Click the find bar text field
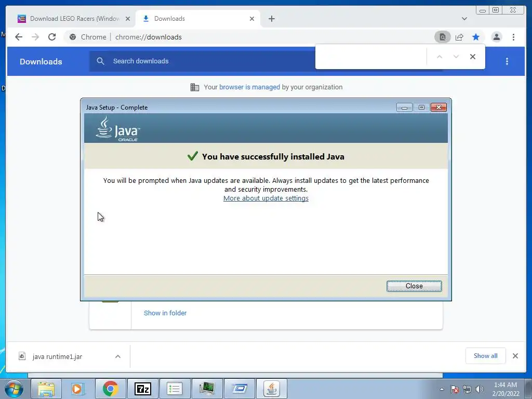 (371, 57)
